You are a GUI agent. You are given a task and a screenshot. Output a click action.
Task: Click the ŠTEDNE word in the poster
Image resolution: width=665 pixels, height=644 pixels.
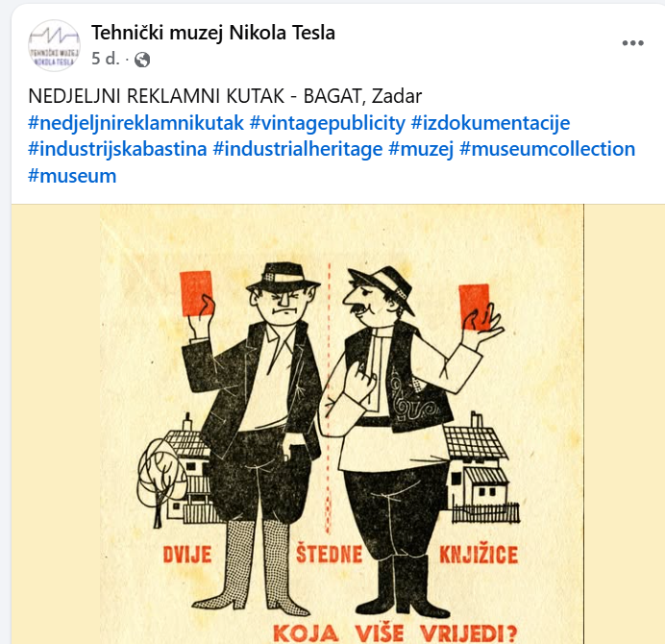(329, 554)
